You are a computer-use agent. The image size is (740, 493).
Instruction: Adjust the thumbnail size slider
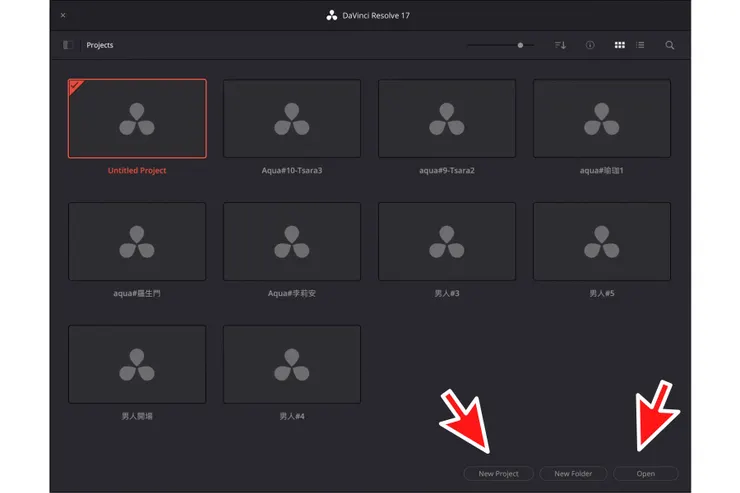point(520,45)
